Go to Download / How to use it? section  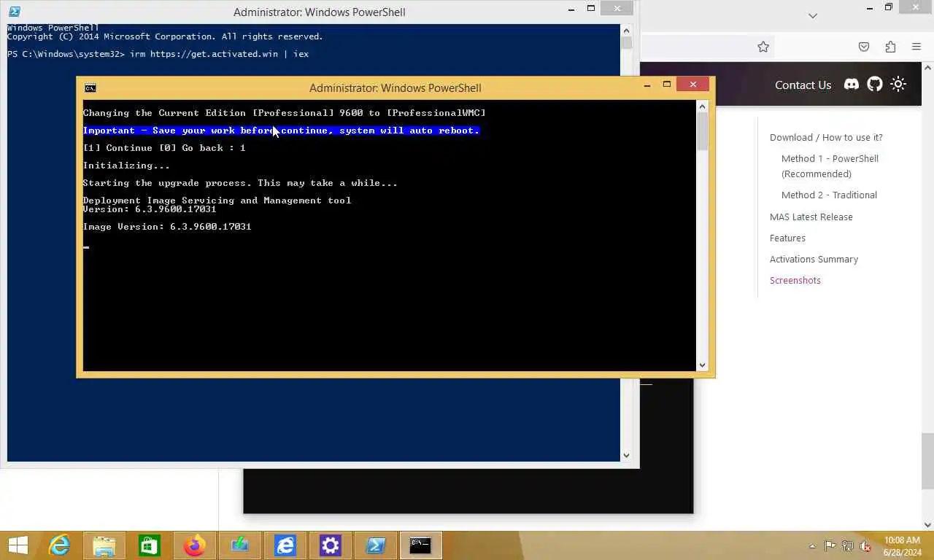pos(826,137)
